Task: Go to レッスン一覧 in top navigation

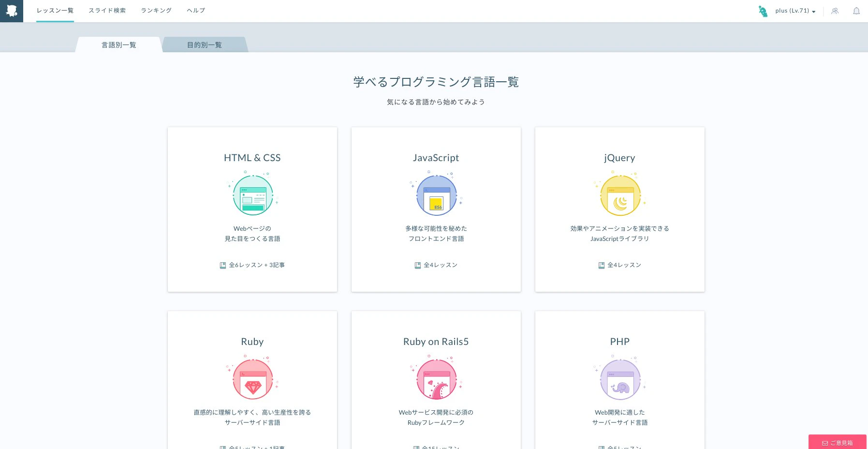Action: click(55, 11)
